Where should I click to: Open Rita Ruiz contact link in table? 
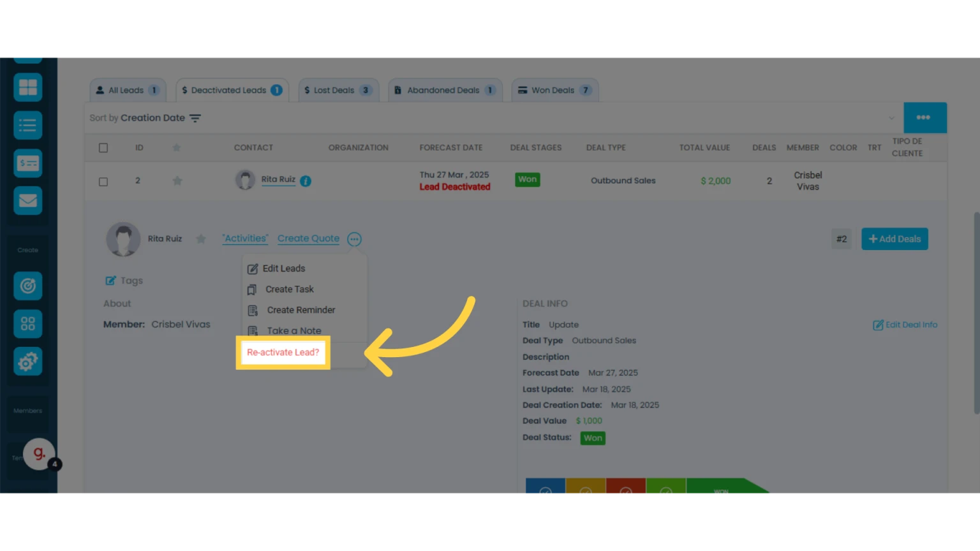(278, 179)
